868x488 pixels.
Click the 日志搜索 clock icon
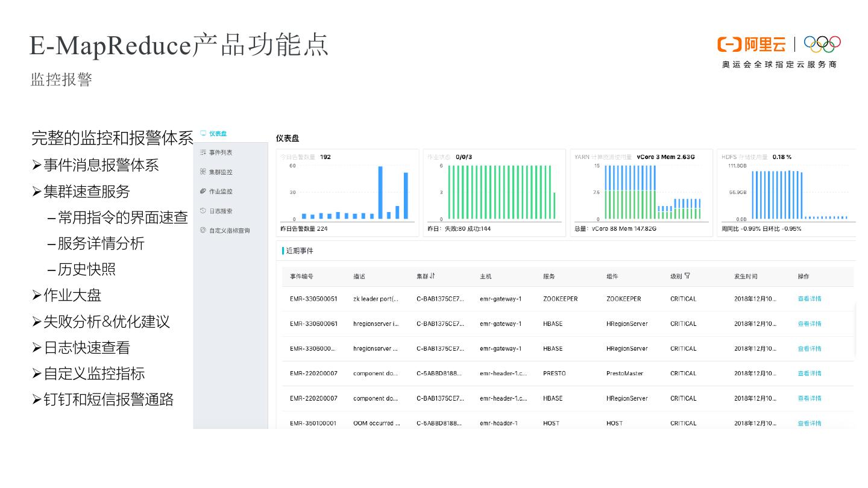coord(203,211)
